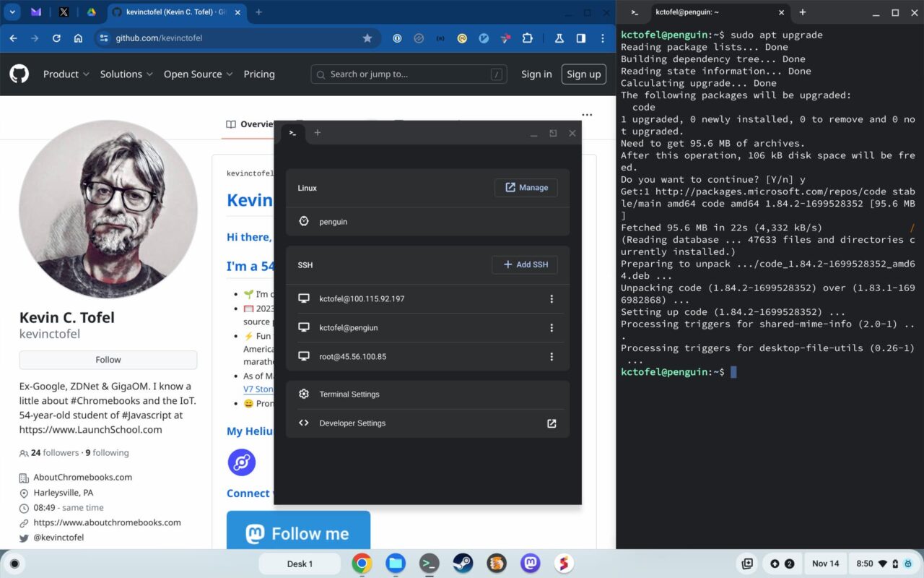
Task: Open Developer Settings
Action: 427,423
